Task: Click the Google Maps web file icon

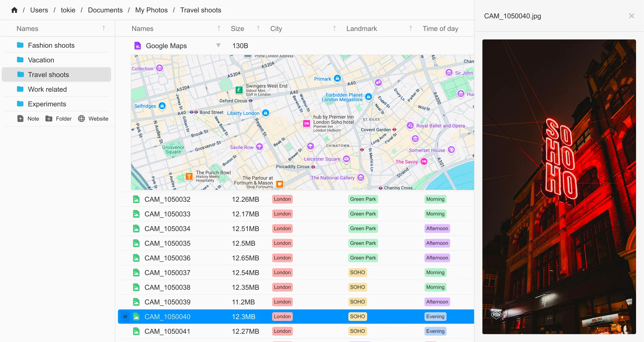Action: point(138,46)
